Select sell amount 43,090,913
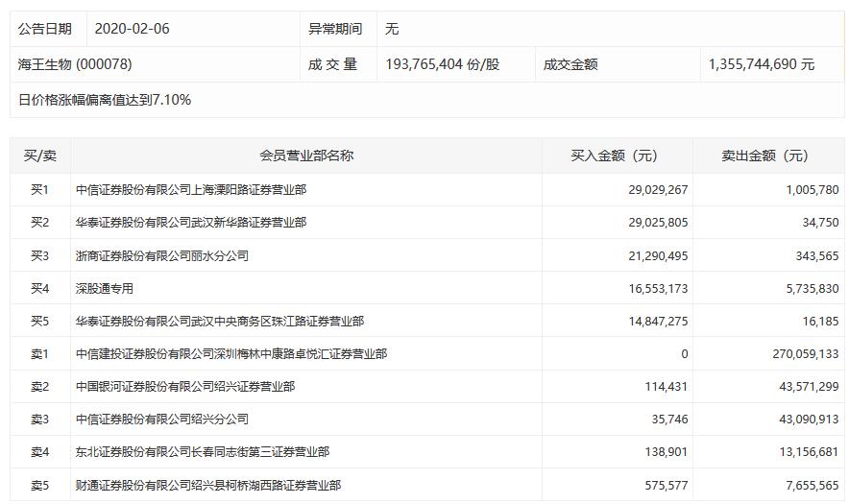849x504 pixels. (x=809, y=419)
